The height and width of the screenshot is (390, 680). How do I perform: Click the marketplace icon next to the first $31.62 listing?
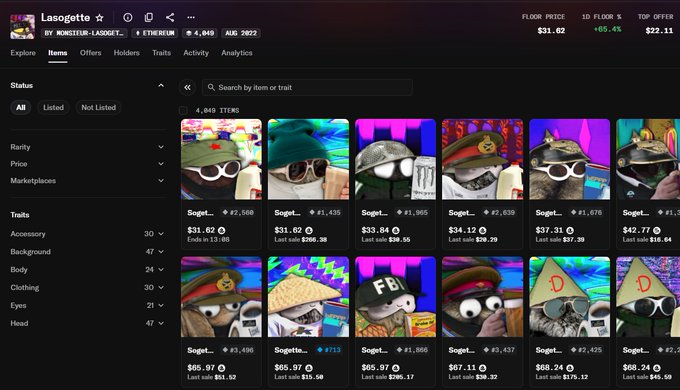pyautogui.click(x=221, y=230)
